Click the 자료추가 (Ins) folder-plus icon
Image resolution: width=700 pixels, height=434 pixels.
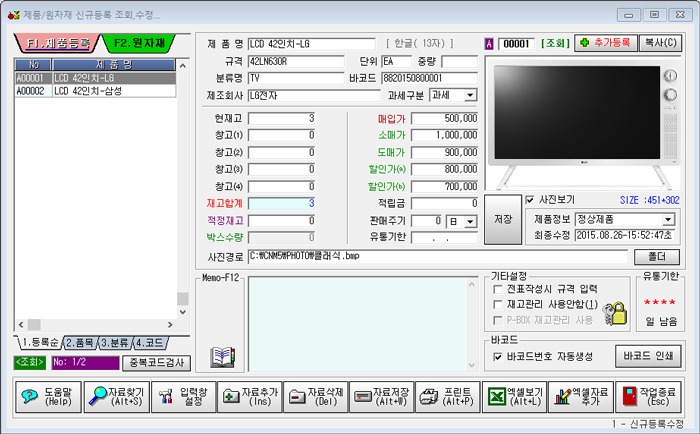pos(231,396)
